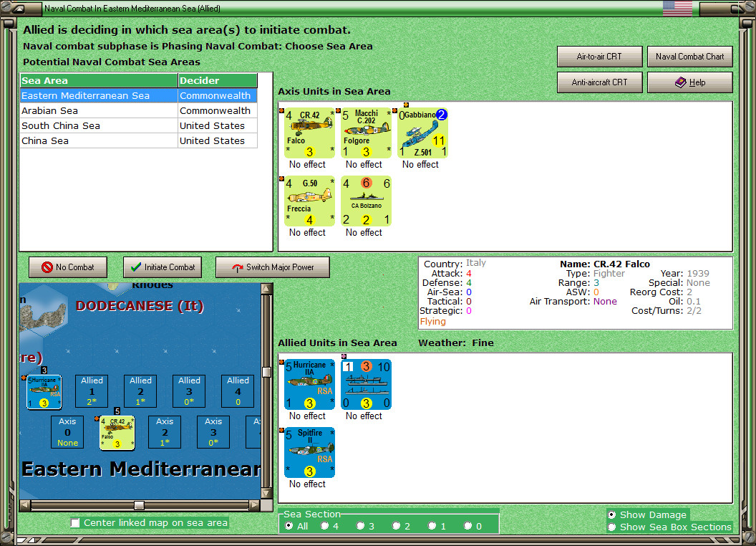
Task: Select sea section 4 radio button
Action: 324,526
